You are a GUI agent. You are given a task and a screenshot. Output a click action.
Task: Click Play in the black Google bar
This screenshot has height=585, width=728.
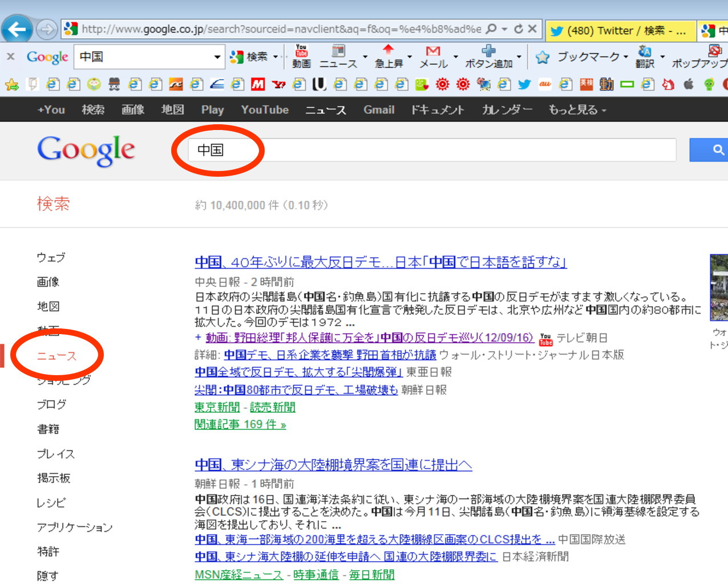click(212, 109)
